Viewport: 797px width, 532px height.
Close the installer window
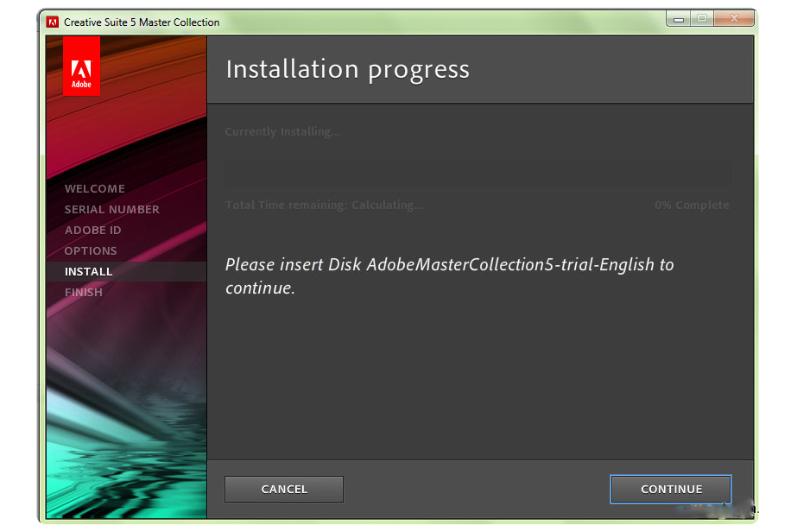(734, 19)
